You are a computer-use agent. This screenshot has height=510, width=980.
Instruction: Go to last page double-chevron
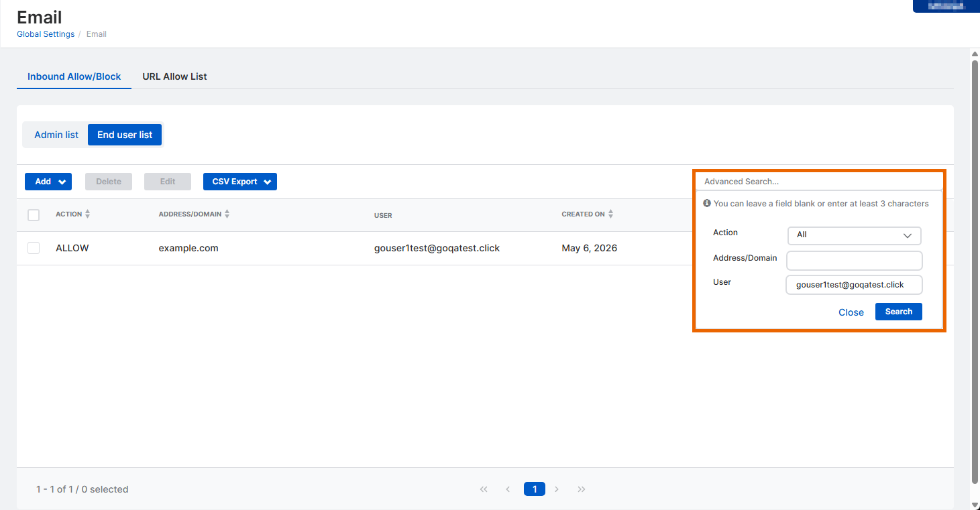point(582,489)
